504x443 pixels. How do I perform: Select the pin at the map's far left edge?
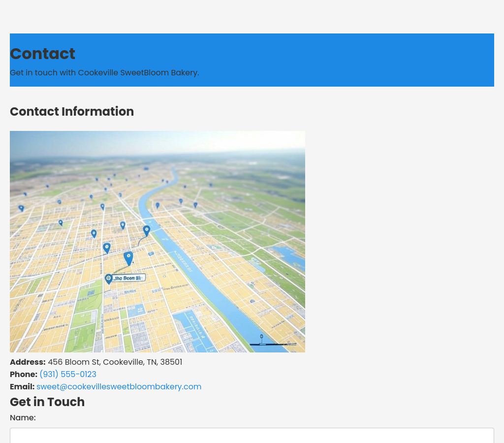point(21,208)
